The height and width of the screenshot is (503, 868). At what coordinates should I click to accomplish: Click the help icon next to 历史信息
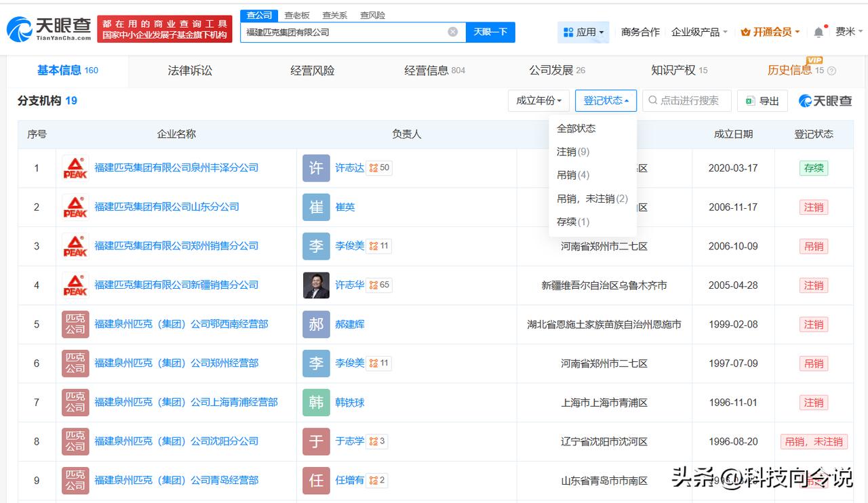(x=832, y=71)
